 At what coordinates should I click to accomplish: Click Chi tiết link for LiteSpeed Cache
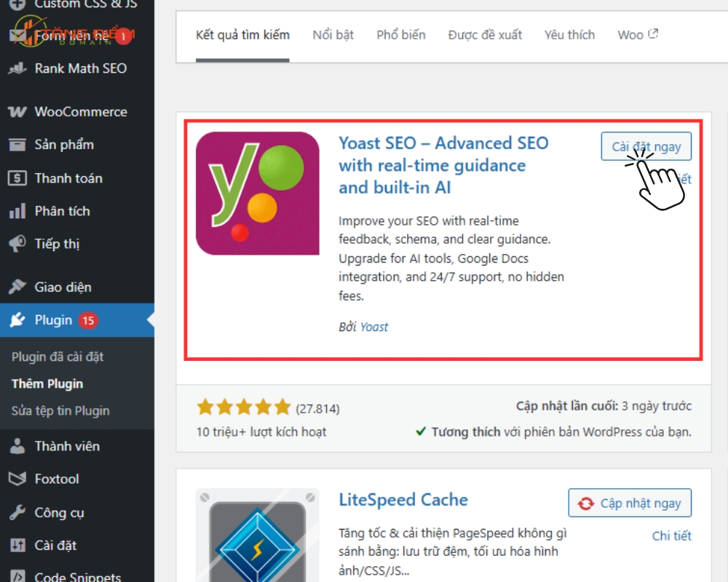671,536
